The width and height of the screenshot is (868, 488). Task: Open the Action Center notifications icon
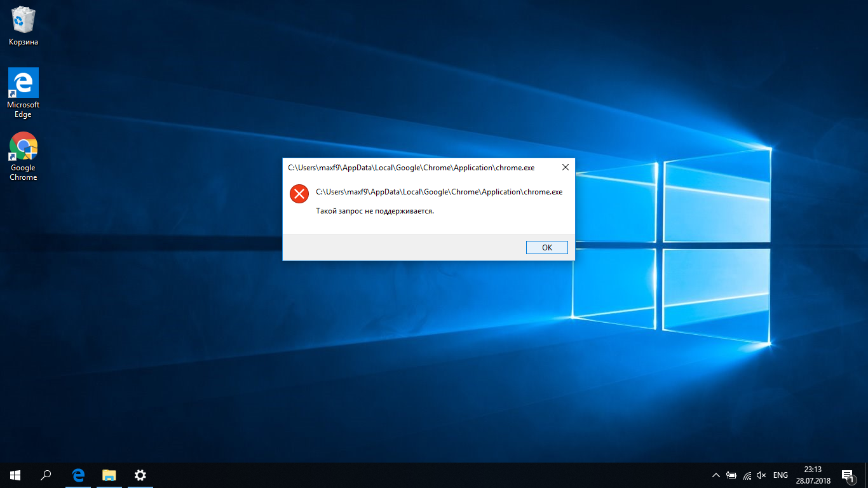tap(848, 475)
